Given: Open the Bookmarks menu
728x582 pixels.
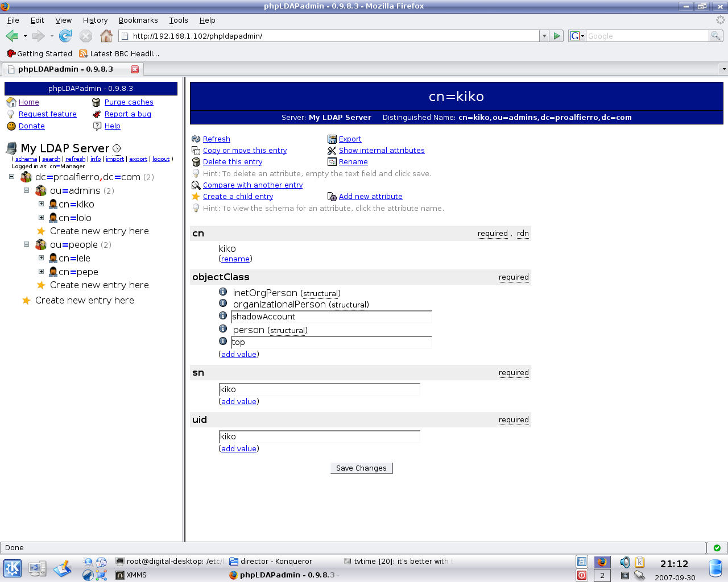Looking at the screenshot, I should [x=138, y=20].
